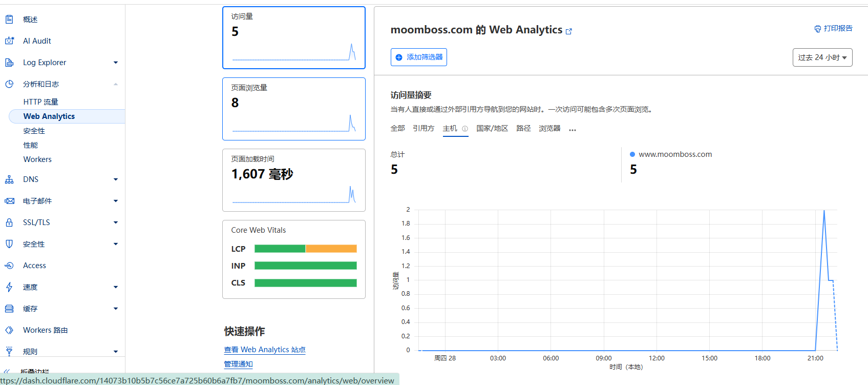Screen dimensions: 868x385
Task: Click the external link icon beside Web Analytics title
Action: [568, 31]
